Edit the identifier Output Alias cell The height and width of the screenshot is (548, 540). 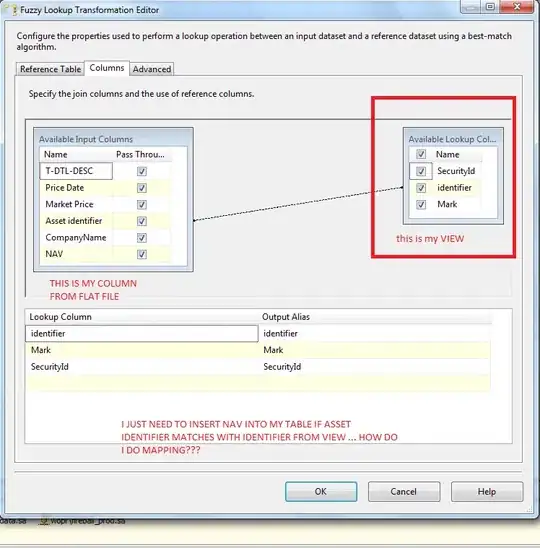pos(375,333)
